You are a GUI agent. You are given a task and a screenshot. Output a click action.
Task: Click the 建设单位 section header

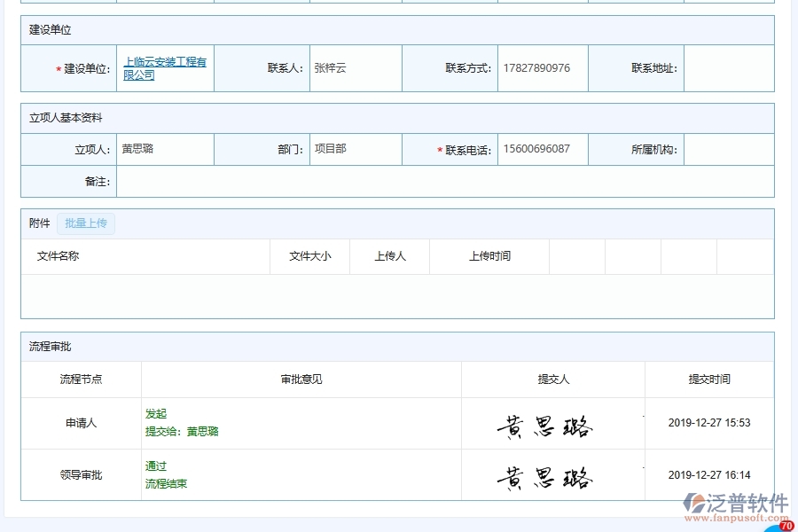pyautogui.click(x=46, y=30)
